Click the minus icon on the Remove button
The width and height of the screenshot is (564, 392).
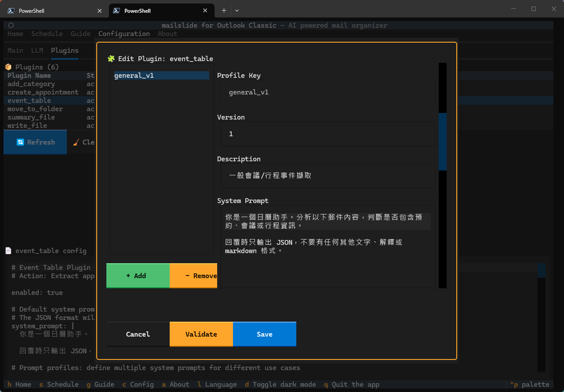point(187,276)
